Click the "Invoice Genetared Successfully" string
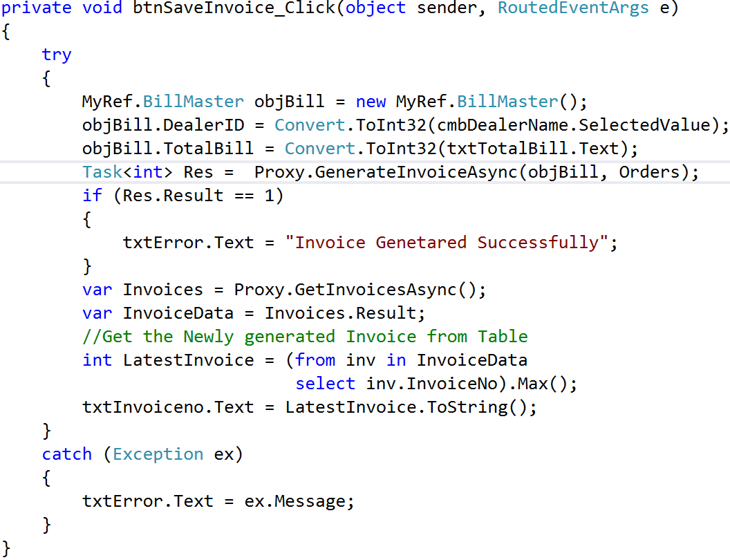The image size is (730, 560). [x=447, y=243]
